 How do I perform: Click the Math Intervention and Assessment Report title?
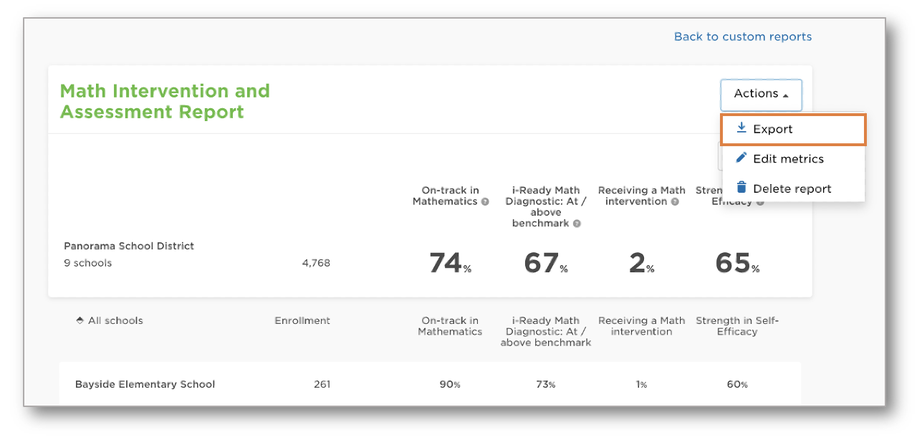coord(165,101)
